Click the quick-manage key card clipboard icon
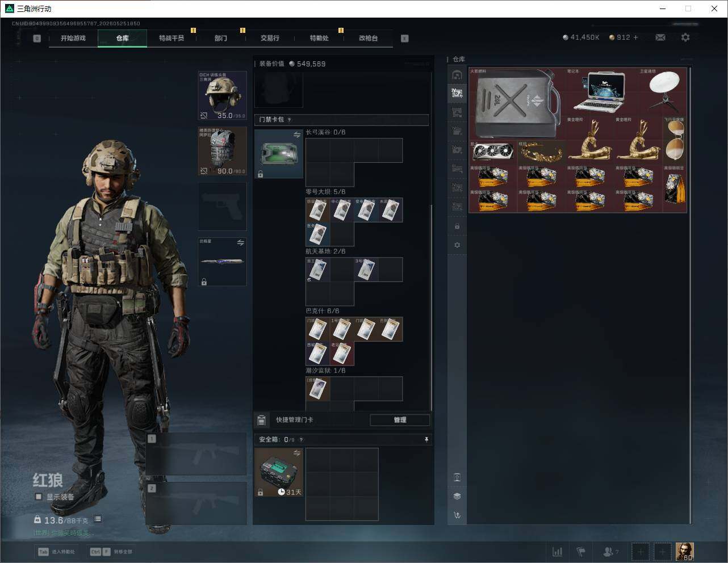This screenshot has width=728, height=563. point(261,420)
